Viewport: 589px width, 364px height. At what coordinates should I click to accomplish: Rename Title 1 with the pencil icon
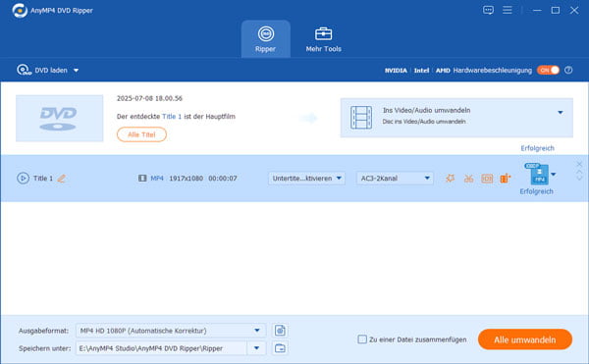62,179
